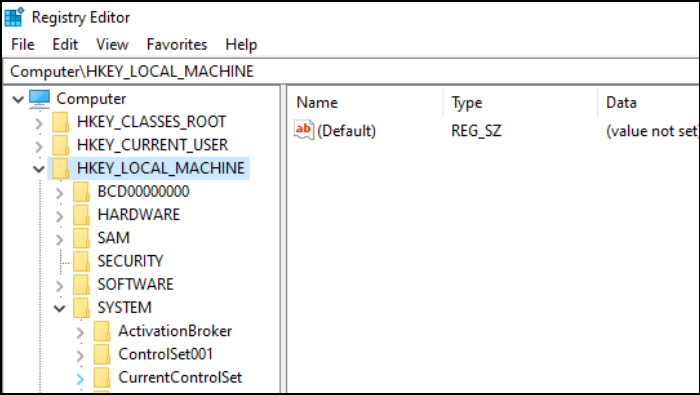Open the Help menu

[x=241, y=44]
